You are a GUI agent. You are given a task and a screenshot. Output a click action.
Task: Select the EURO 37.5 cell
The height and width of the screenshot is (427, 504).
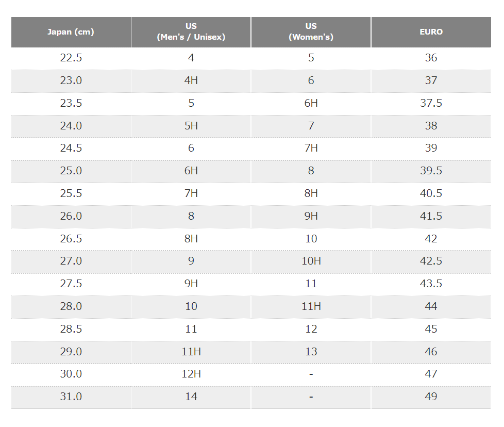pyautogui.click(x=431, y=104)
